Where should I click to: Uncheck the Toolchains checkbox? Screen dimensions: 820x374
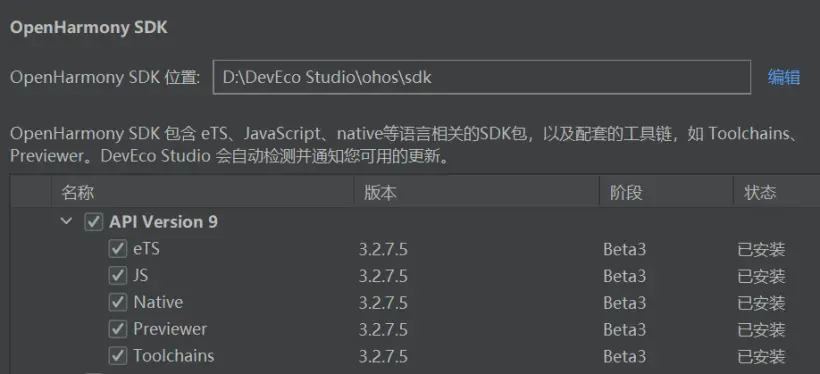click(118, 356)
